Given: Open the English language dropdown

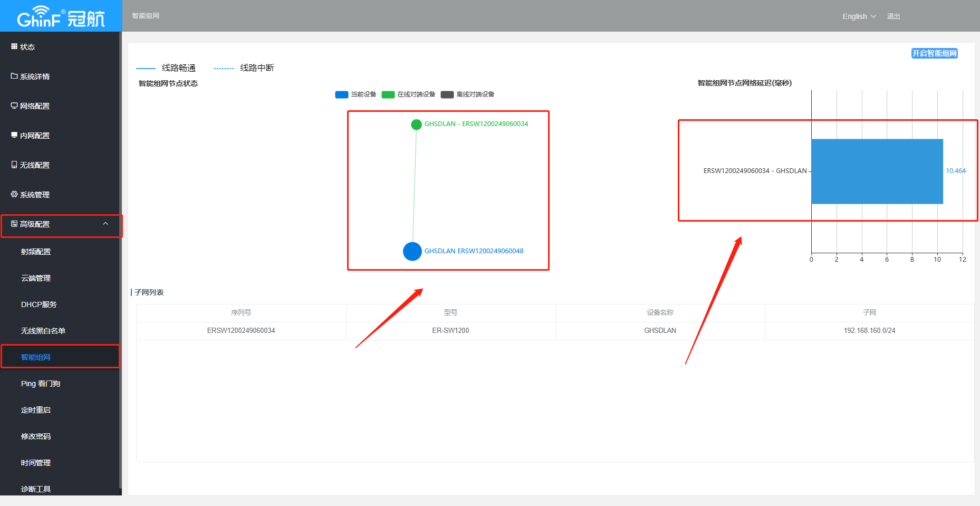Looking at the screenshot, I should coord(859,16).
